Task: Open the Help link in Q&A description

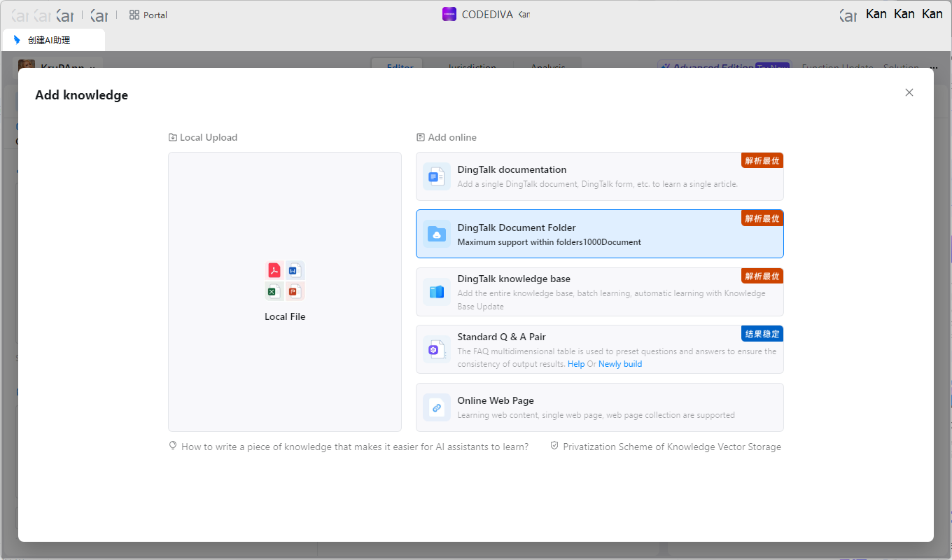Action: pyautogui.click(x=576, y=364)
